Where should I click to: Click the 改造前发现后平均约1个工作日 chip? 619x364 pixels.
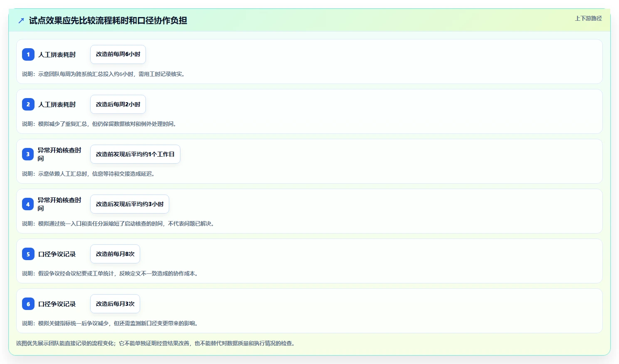coord(135,154)
